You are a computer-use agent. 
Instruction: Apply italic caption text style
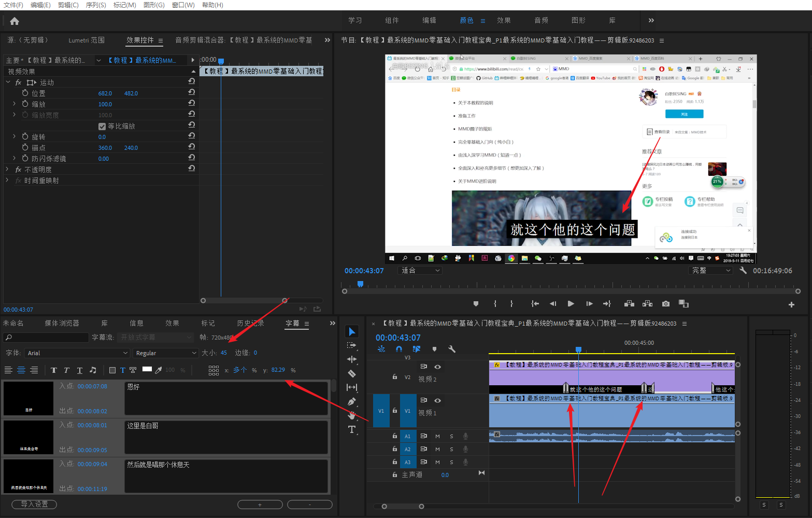click(x=66, y=370)
